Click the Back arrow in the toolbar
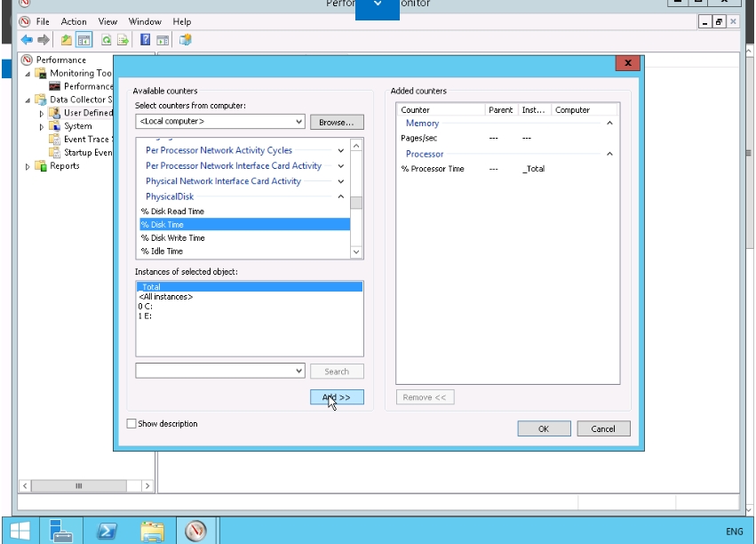The height and width of the screenshot is (544, 756). coord(27,40)
